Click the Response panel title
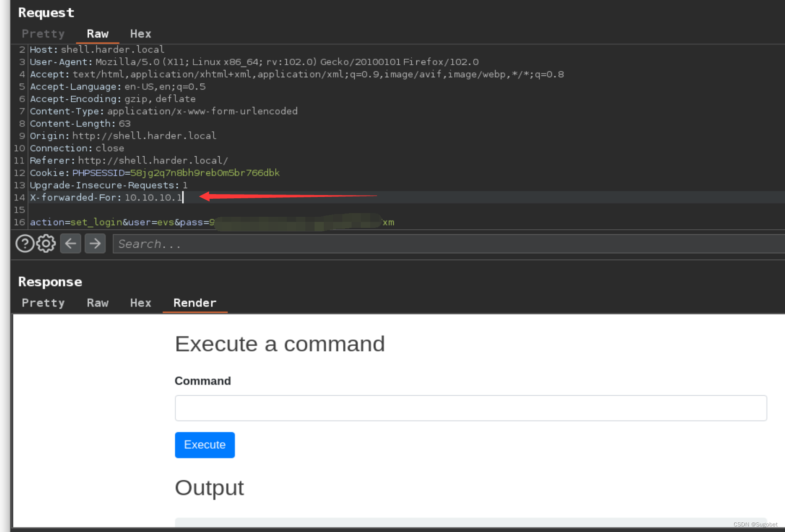The image size is (785, 532). 50,281
